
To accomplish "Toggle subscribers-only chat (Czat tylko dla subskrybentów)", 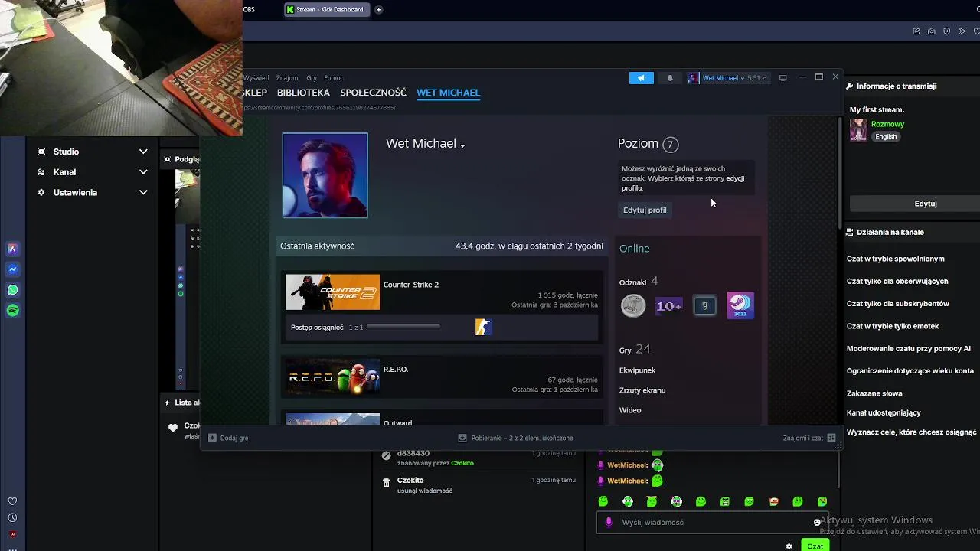I will (898, 303).
